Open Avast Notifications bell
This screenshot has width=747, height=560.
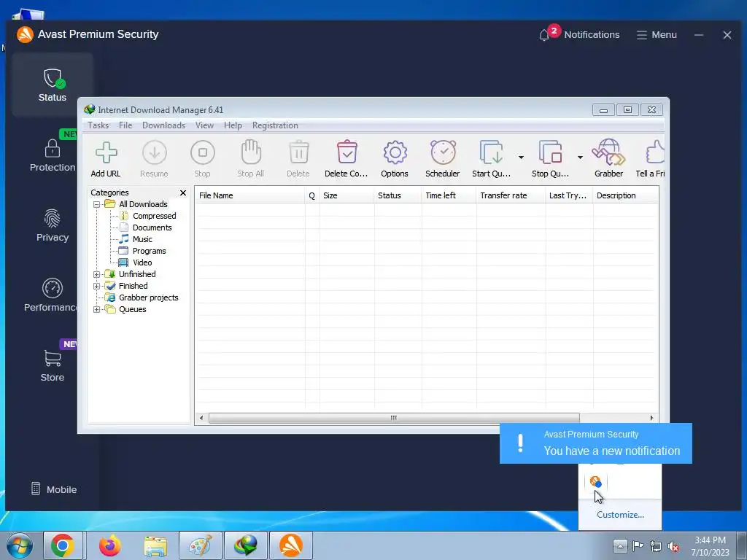click(x=544, y=35)
